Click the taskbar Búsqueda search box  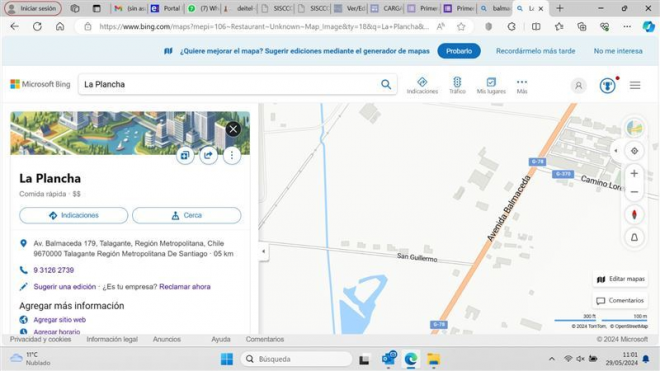point(296,359)
